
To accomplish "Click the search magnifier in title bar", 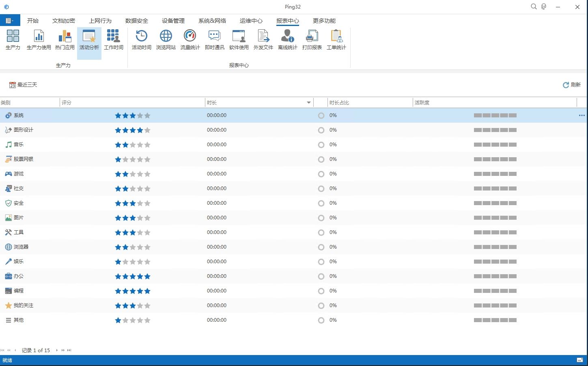I will (534, 6).
